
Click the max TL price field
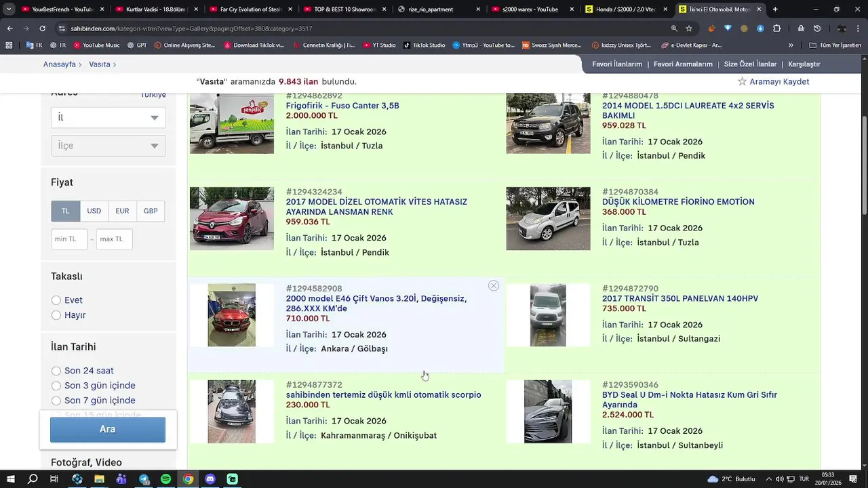click(x=114, y=239)
